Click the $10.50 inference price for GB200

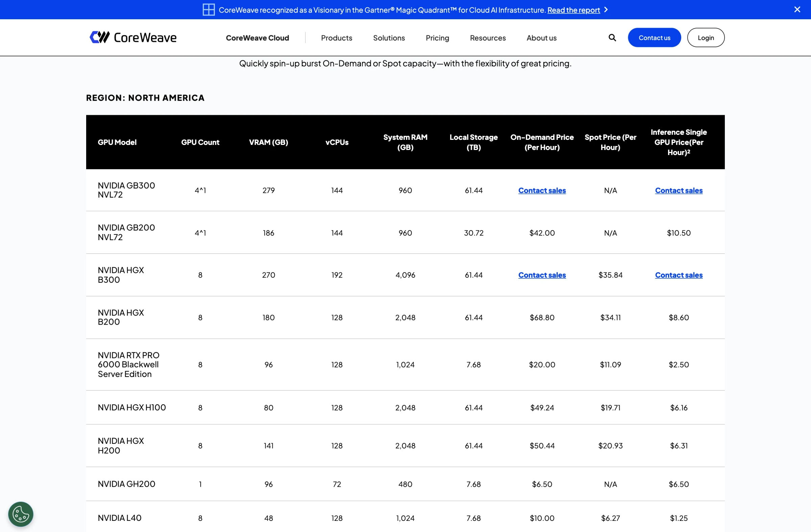679,233
